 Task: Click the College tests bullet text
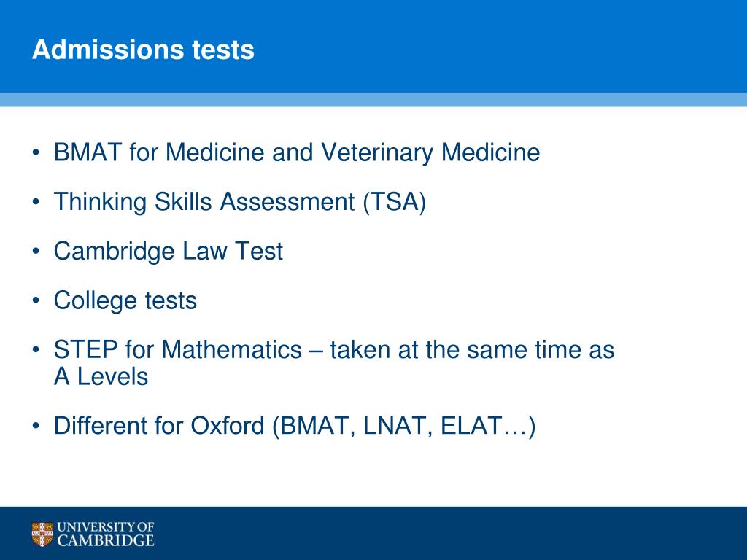[x=125, y=300]
